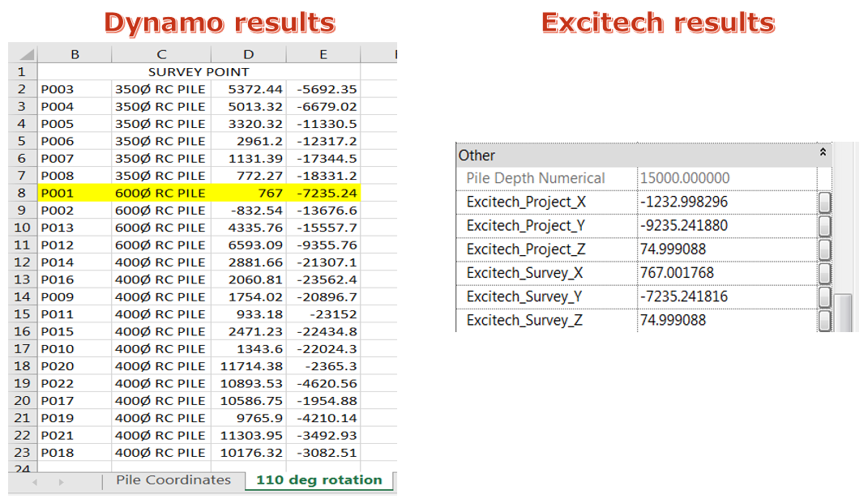
Task: Select row 1 header
Action: click(x=23, y=72)
